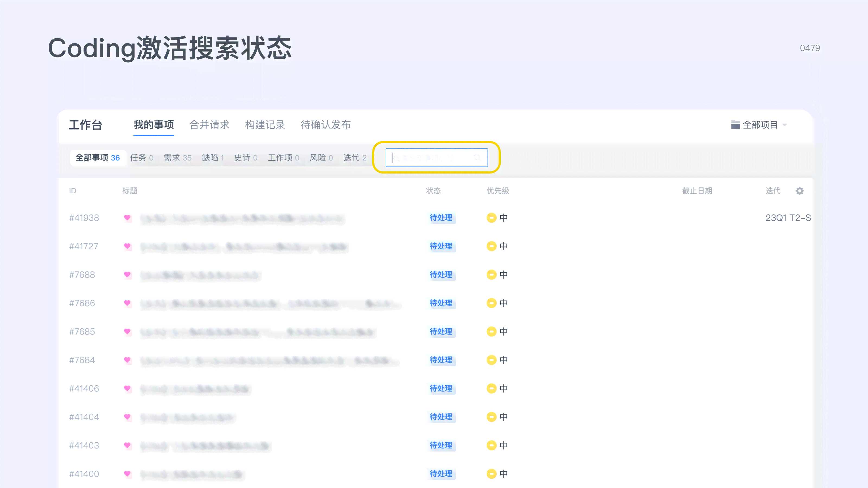Switch to the 待确认发布 tab
Image resolution: width=868 pixels, height=488 pixels.
click(x=325, y=125)
